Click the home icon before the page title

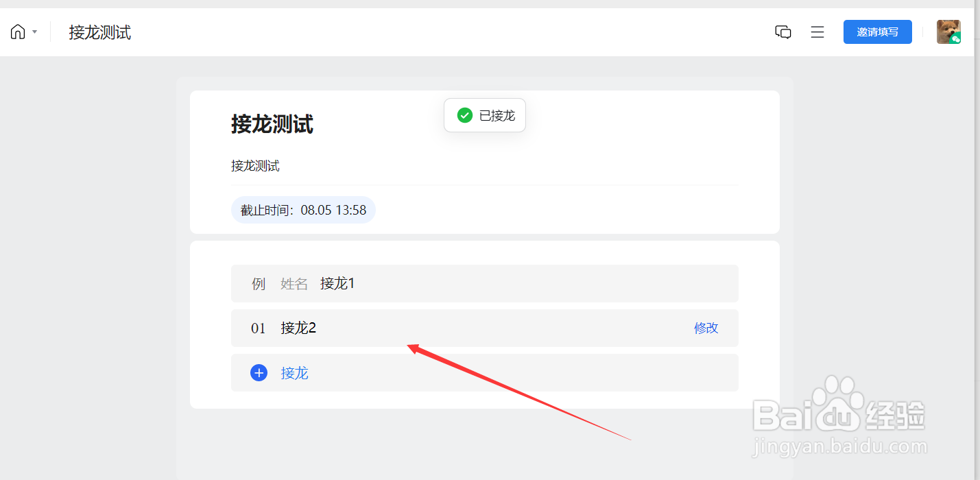point(17,31)
